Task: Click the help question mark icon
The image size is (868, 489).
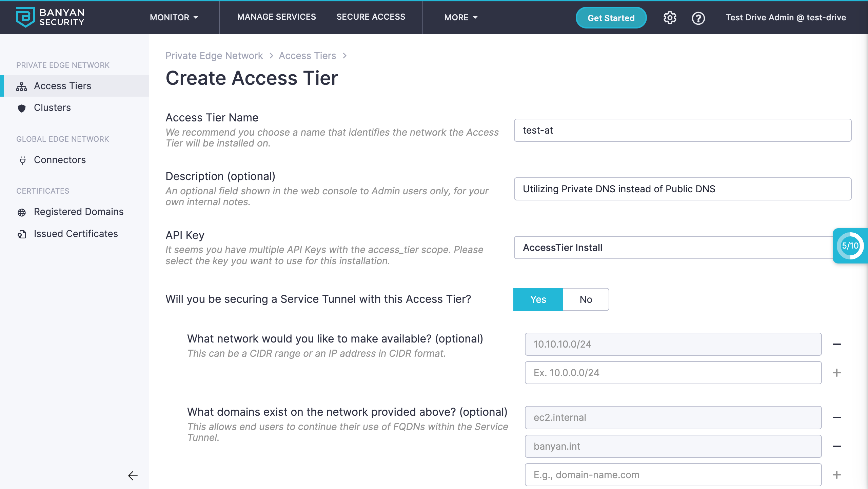Action: click(698, 18)
